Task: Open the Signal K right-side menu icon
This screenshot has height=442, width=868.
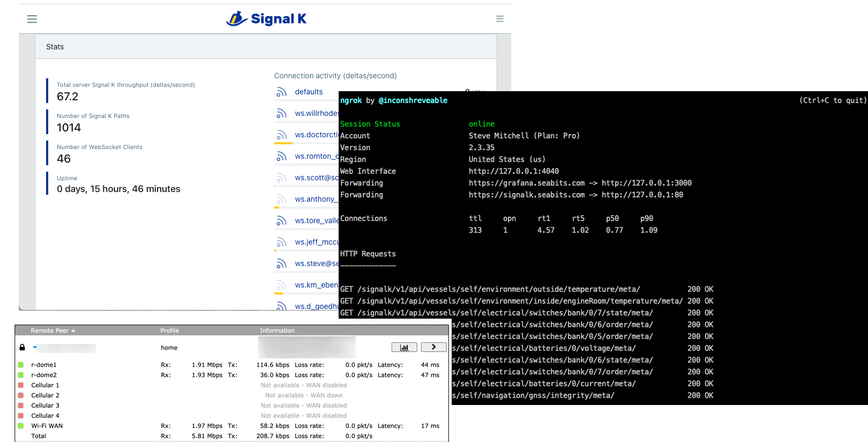Action: pos(500,19)
